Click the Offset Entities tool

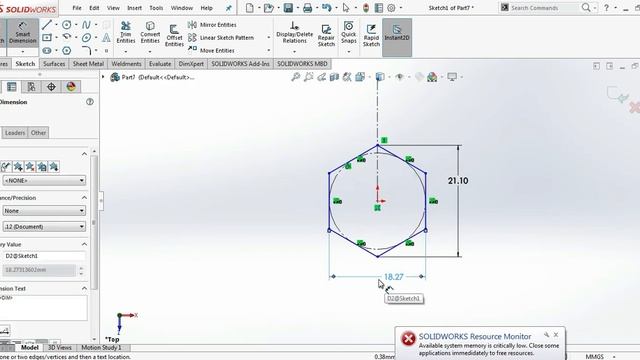coord(174,35)
